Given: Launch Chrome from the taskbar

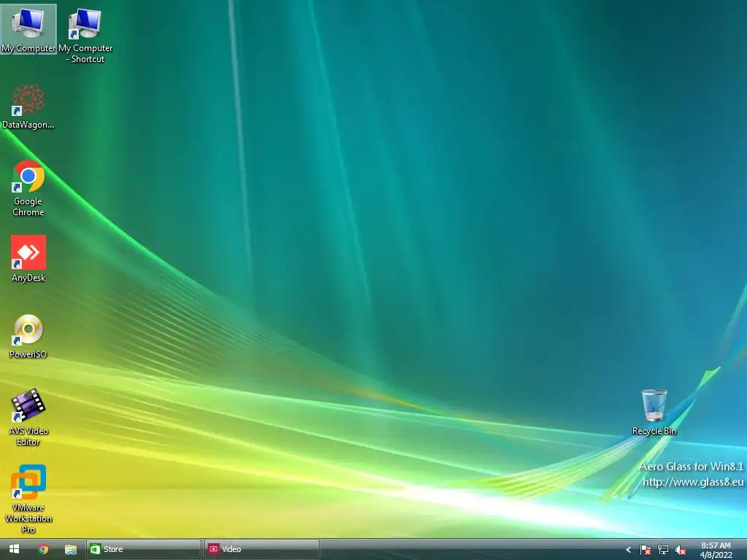Looking at the screenshot, I should coord(43,549).
